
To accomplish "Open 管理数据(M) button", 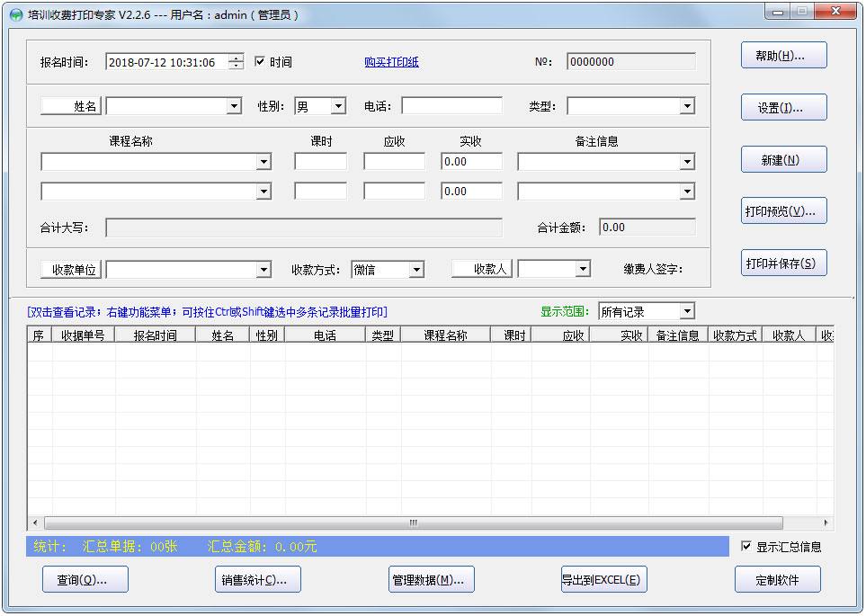I will 432,579.
